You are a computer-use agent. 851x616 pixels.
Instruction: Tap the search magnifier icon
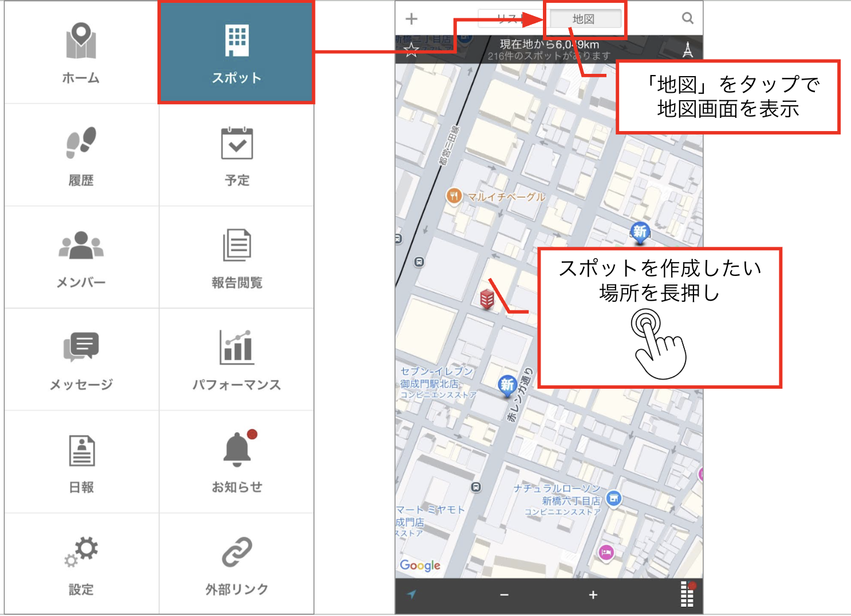(x=688, y=18)
